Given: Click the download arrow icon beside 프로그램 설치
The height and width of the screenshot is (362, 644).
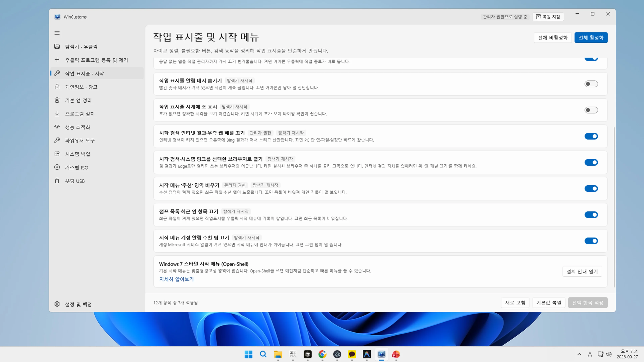Looking at the screenshot, I should point(57,114).
